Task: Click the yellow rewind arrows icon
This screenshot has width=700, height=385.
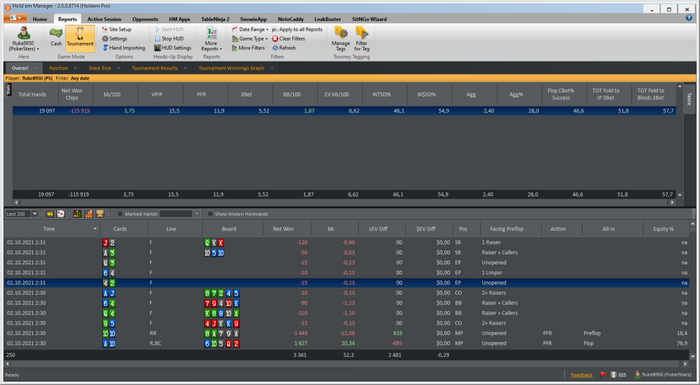Action: 50,214
